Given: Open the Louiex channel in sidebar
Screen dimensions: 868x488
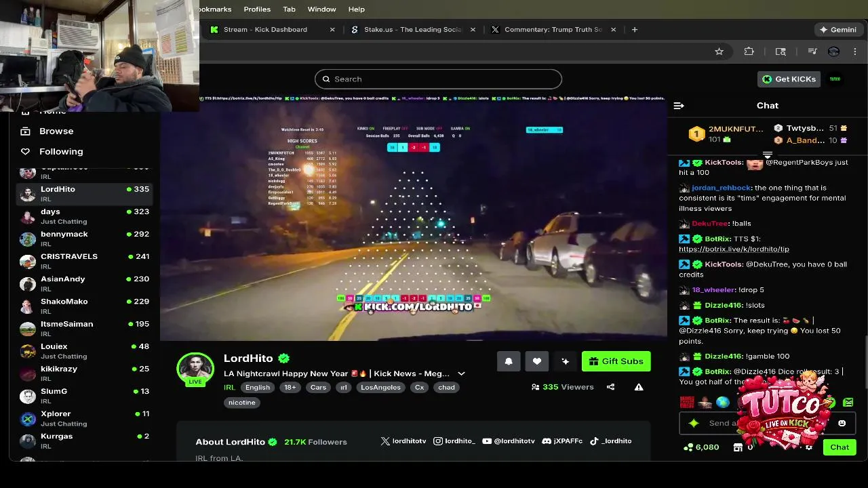Looking at the screenshot, I should pyautogui.click(x=84, y=350).
